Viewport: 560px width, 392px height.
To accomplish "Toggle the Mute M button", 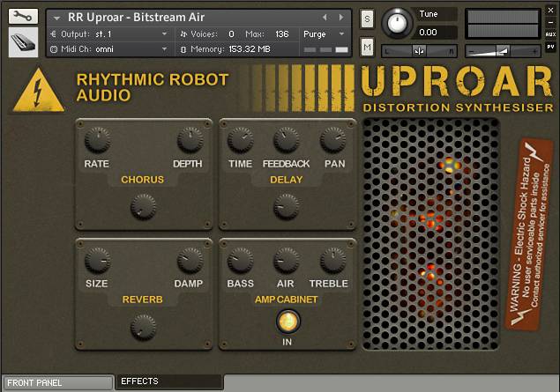I will coord(367,47).
